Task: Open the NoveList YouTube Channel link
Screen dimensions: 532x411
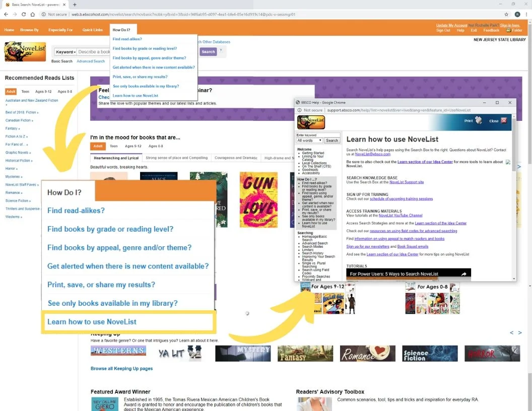Action: pos(401,216)
